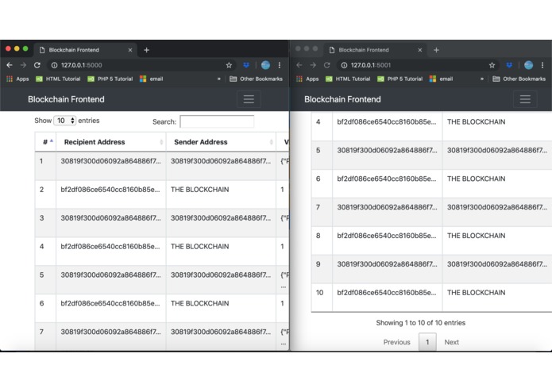Viewport: 552px width, 392px height.
Task: Close the Blockchain Frontend tab in the left window
Action: (130, 50)
